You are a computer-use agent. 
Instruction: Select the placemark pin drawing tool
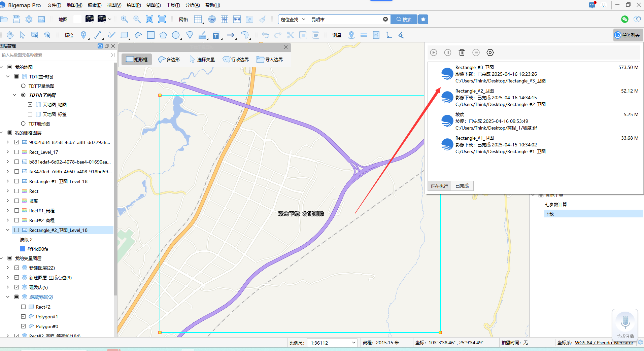tap(83, 35)
